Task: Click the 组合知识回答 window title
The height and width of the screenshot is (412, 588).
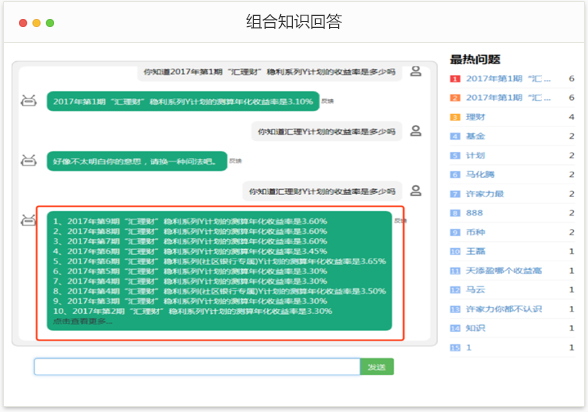Action: [294, 21]
